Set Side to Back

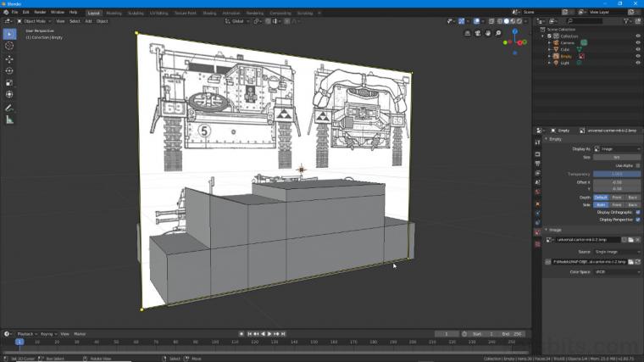point(632,204)
